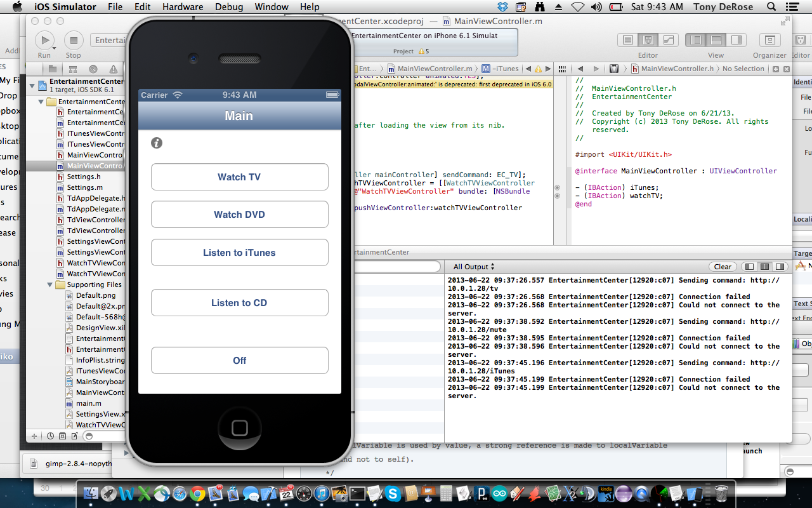
Task: Tap the Listen to CD button
Action: [239, 303]
